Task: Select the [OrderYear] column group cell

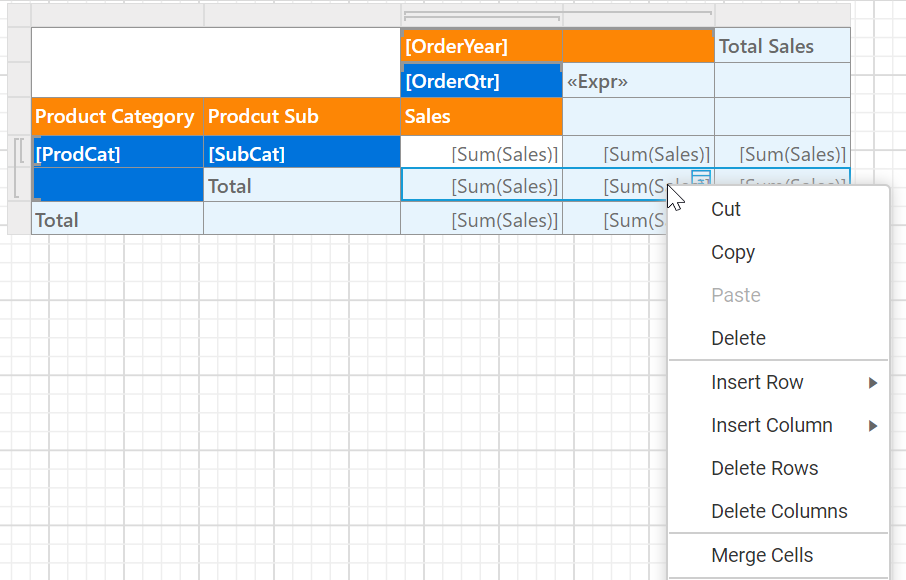Action: point(481,46)
